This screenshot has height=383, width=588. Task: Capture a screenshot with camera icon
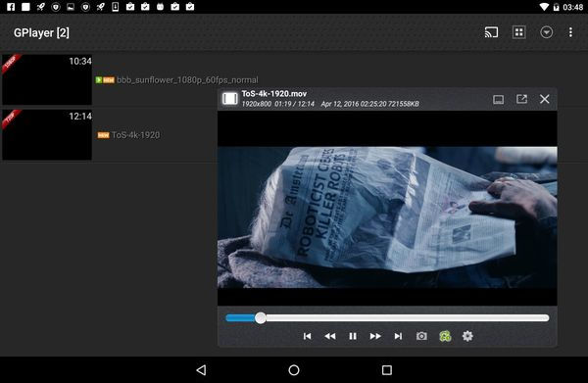click(x=421, y=336)
